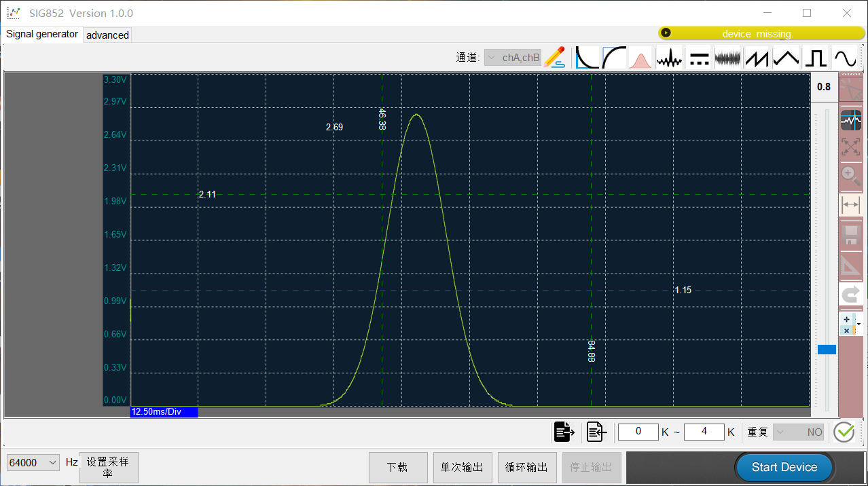Click the green checkmark confirm toggle
Screen dimensions: 868x486
pos(844,432)
